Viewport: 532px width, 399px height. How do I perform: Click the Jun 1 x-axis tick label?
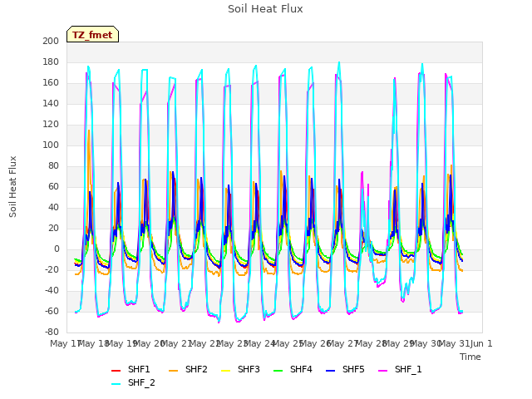(481, 343)
